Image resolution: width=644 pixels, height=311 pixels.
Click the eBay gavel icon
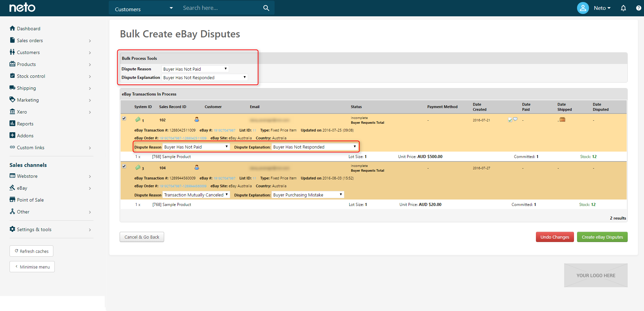click(13, 188)
